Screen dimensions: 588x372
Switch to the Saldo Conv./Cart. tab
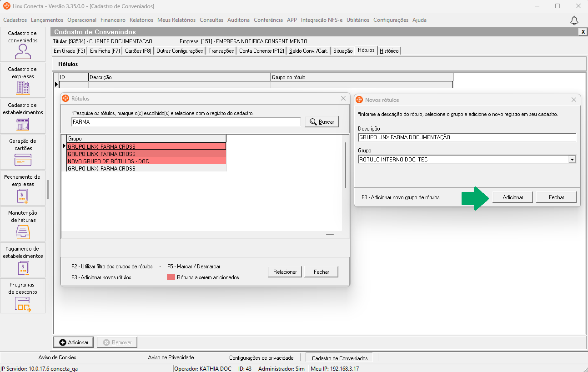pyautogui.click(x=308, y=51)
